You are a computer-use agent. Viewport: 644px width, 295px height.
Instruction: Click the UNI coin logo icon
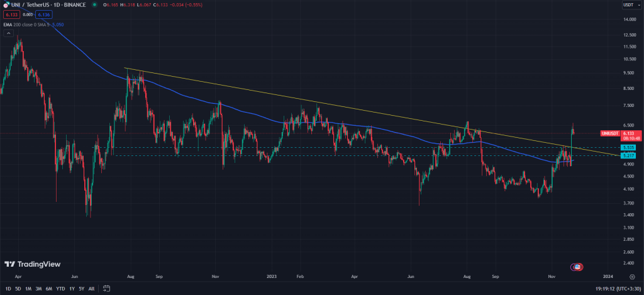coord(6,5)
